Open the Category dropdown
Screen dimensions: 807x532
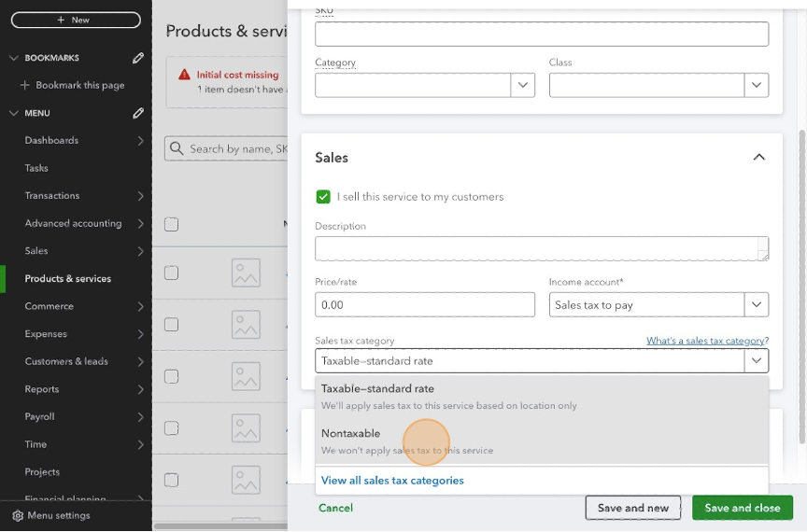(522, 85)
